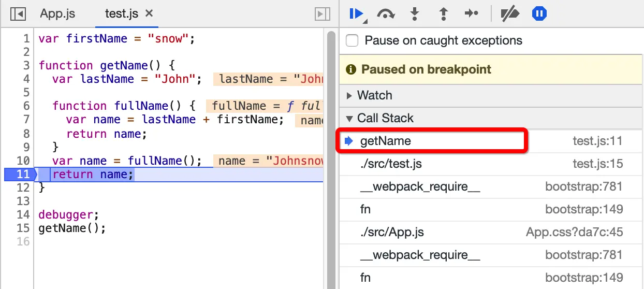Screen dimensions: 644x289
Task: Set breakpoint on line 7
Action: [x=26, y=120]
